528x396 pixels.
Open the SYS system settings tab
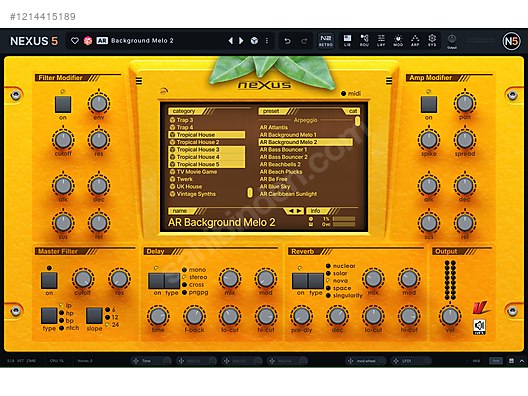[432, 40]
